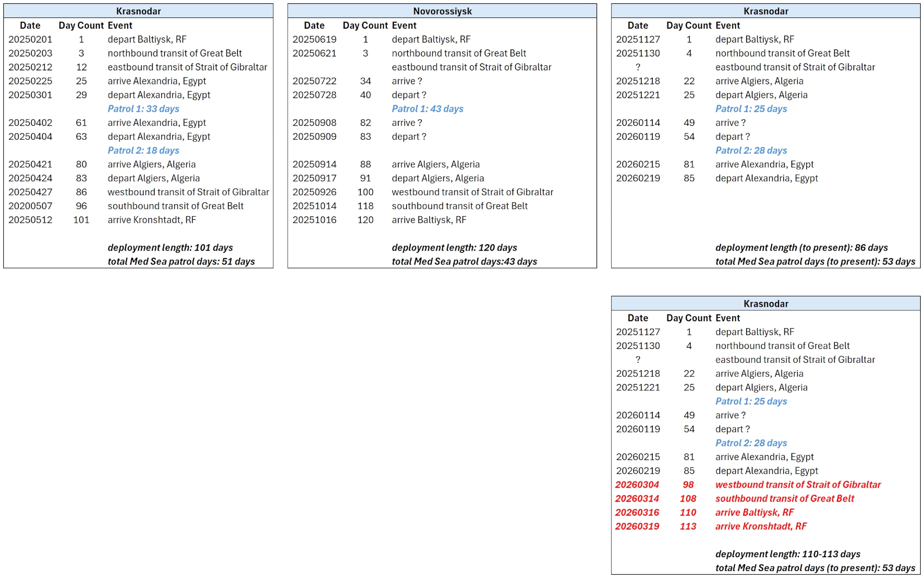Click the 'Patrol 1: 43 days' label
This screenshot has width=924, height=578.
tap(427, 109)
